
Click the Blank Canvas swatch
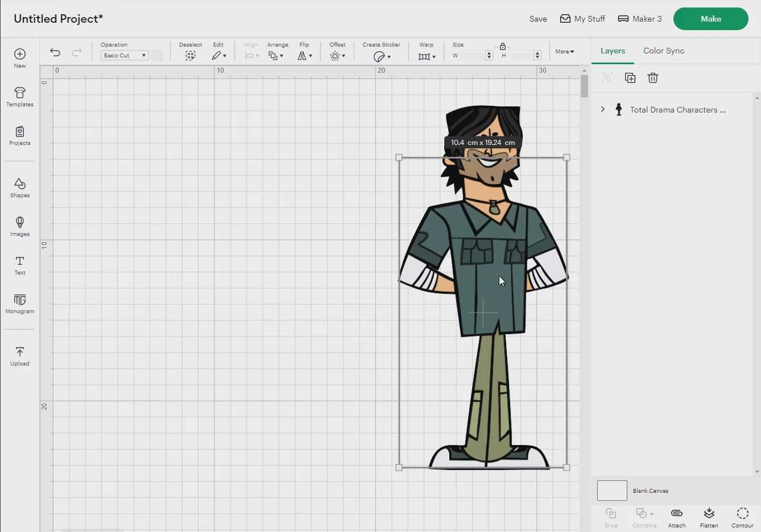click(612, 491)
